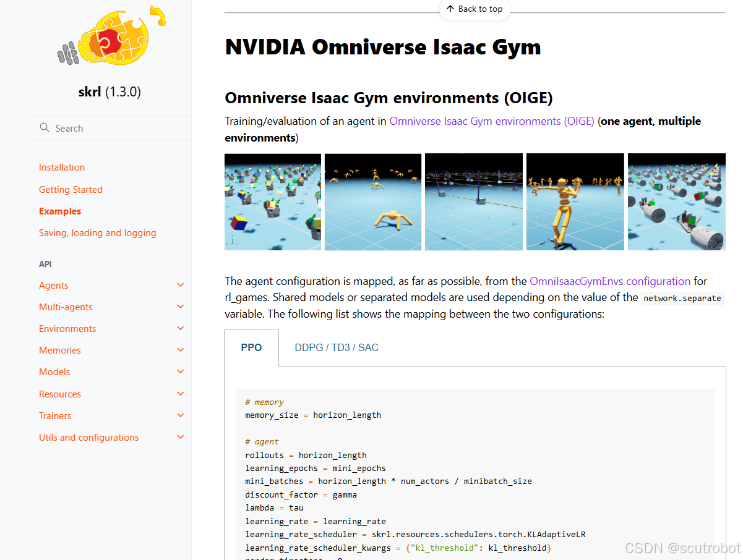Open the Installation page

point(62,168)
